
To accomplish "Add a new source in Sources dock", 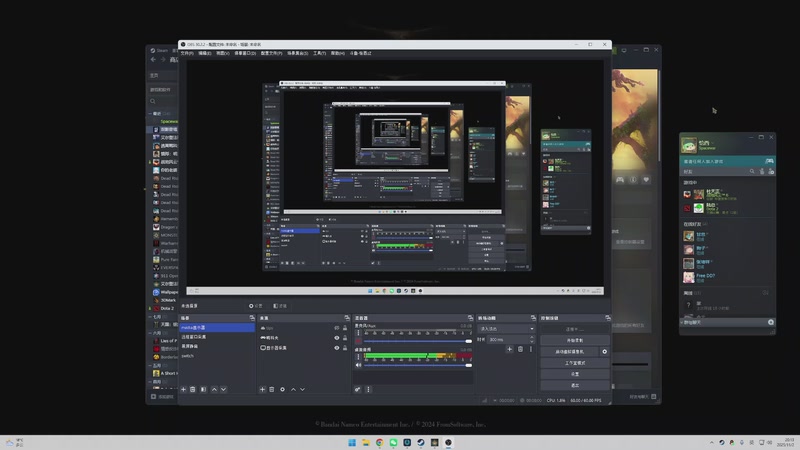I will point(262,389).
